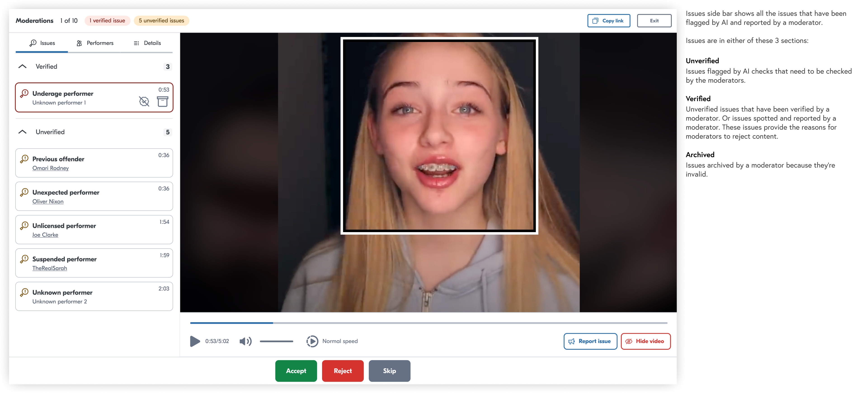Adjust the volume slider

(x=276, y=341)
